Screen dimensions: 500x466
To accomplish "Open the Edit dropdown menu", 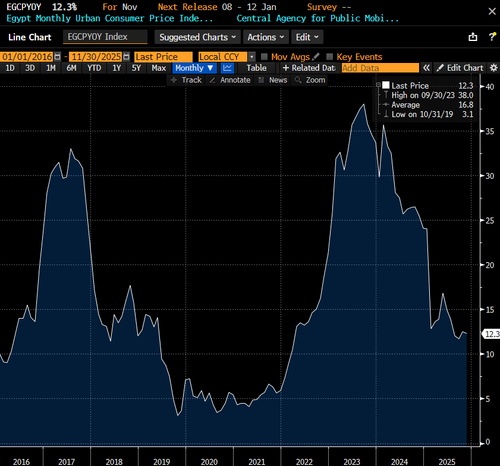I will (307, 37).
